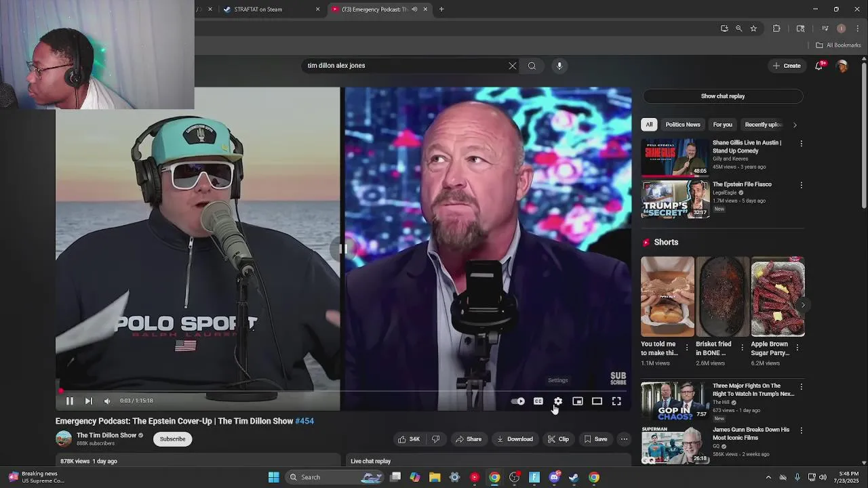This screenshot has height=488, width=868.
Task: Open video player Settings gear
Action: coord(557,401)
